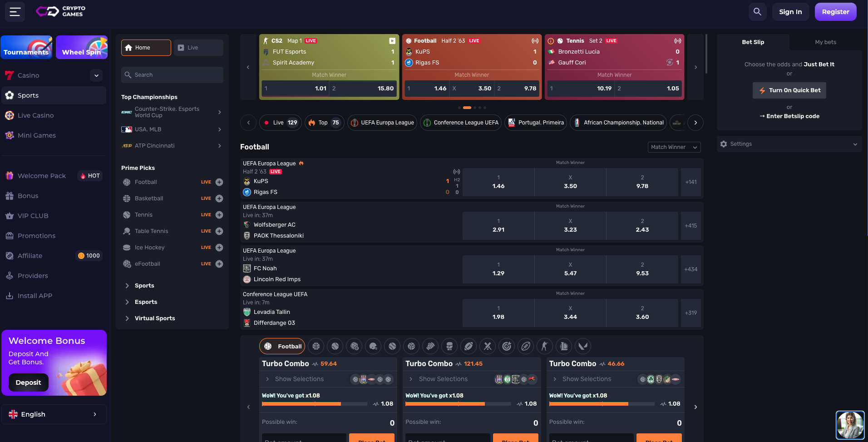Advance league chips with right arrow

(x=695, y=123)
